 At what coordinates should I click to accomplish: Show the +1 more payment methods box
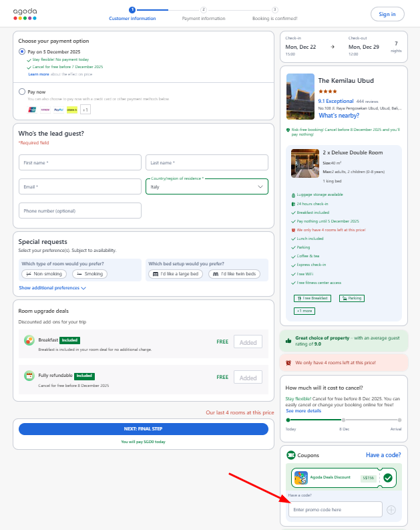click(85, 110)
